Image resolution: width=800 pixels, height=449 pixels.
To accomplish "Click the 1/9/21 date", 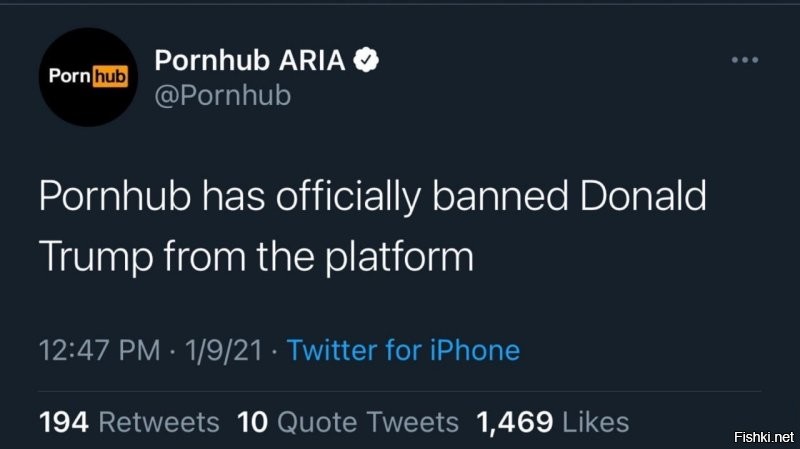I will (x=223, y=351).
